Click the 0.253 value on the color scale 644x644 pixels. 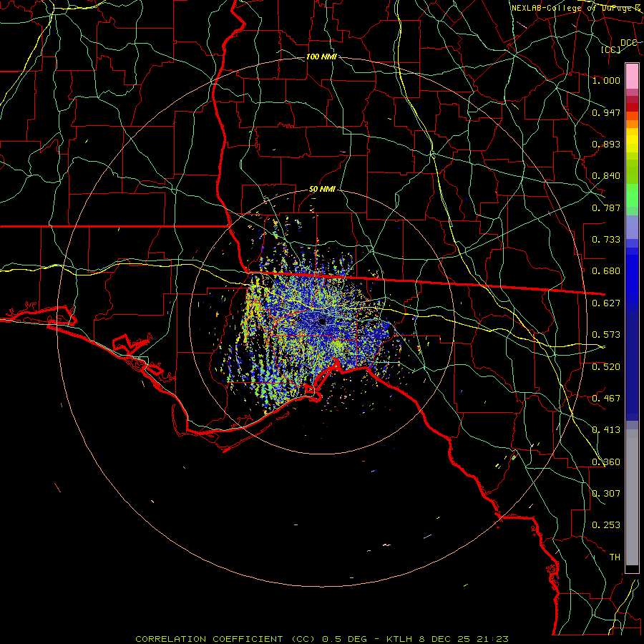coord(606,525)
